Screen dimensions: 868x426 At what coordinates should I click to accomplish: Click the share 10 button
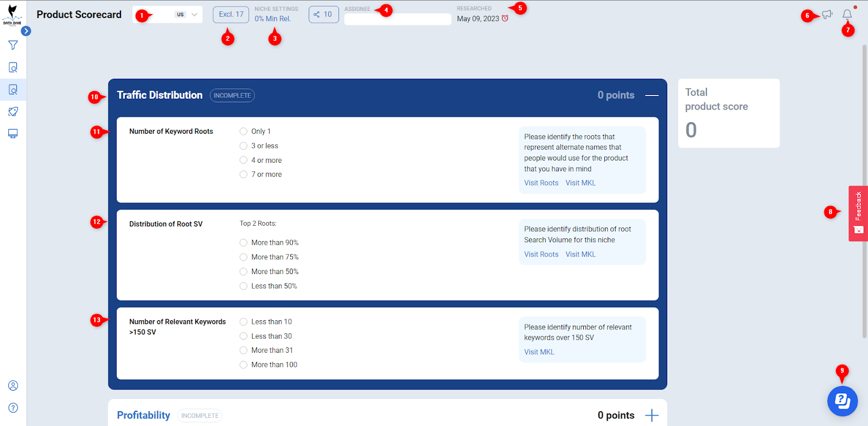pos(324,15)
